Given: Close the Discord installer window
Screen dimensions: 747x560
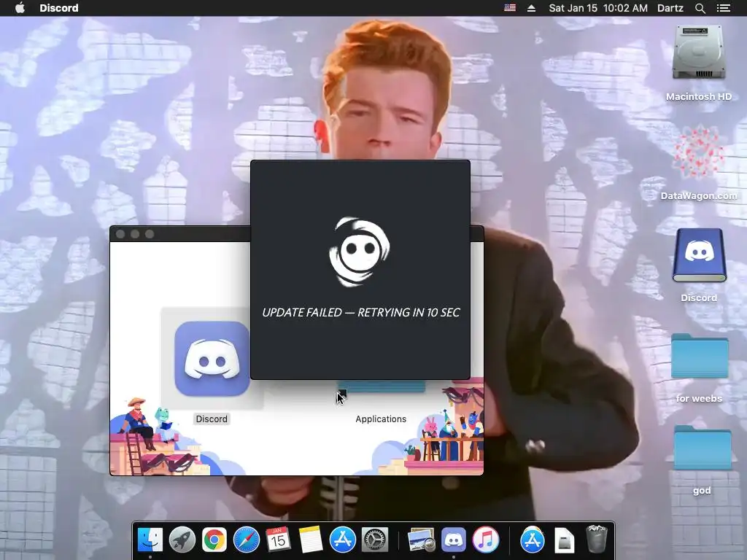Looking at the screenshot, I should pyautogui.click(x=120, y=234).
